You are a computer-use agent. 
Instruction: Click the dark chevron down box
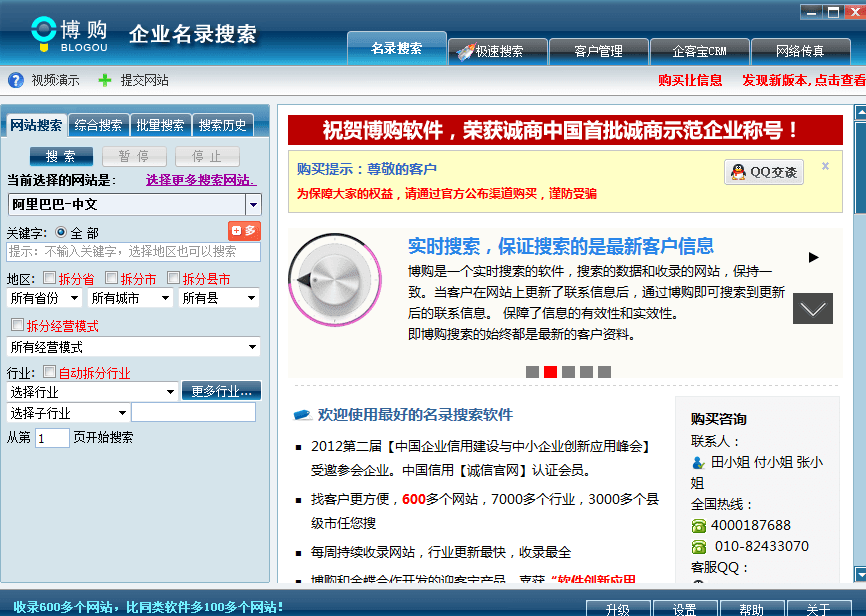(x=812, y=308)
